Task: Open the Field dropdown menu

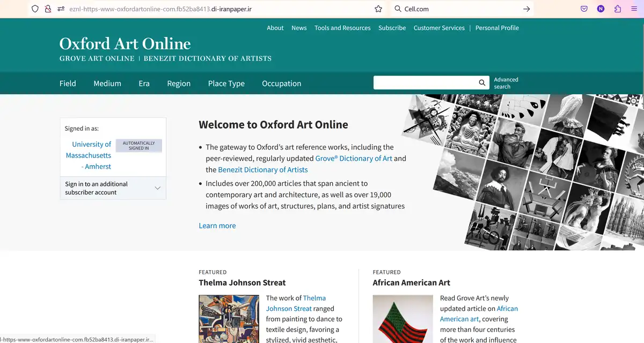Action: (x=68, y=83)
